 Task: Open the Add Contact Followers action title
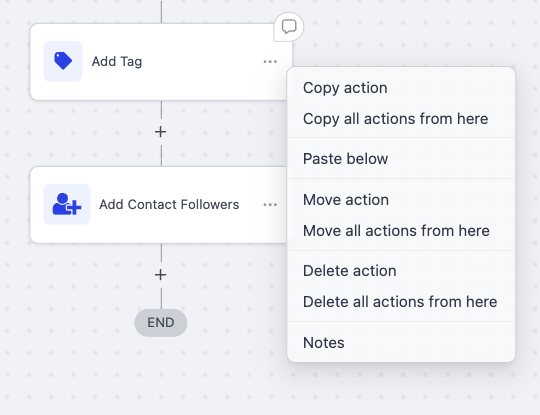(x=169, y=205)
